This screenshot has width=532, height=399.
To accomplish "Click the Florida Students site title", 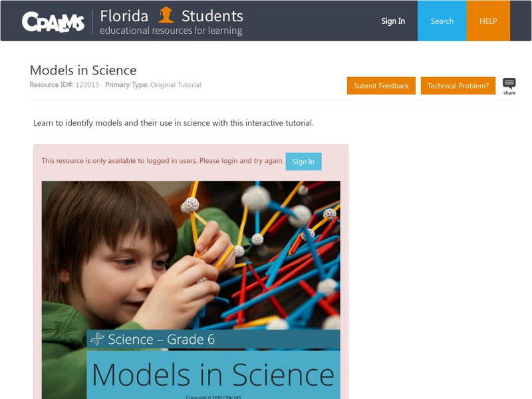I will (x=172, y=15).
